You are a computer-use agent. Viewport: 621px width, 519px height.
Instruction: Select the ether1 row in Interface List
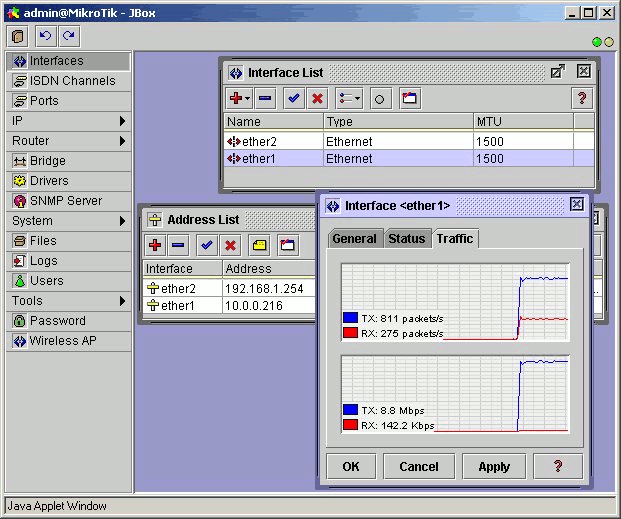pyautogui.click(x=409, y=158)
